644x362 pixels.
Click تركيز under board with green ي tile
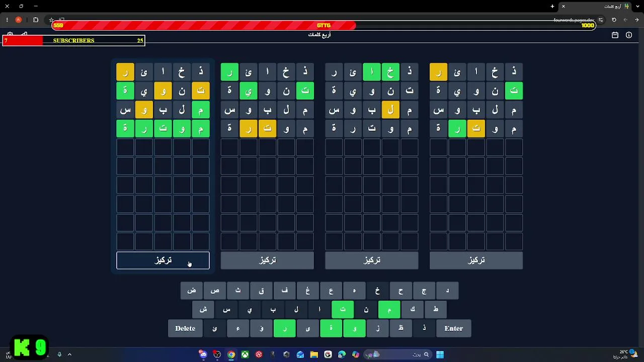pos(267,260)
